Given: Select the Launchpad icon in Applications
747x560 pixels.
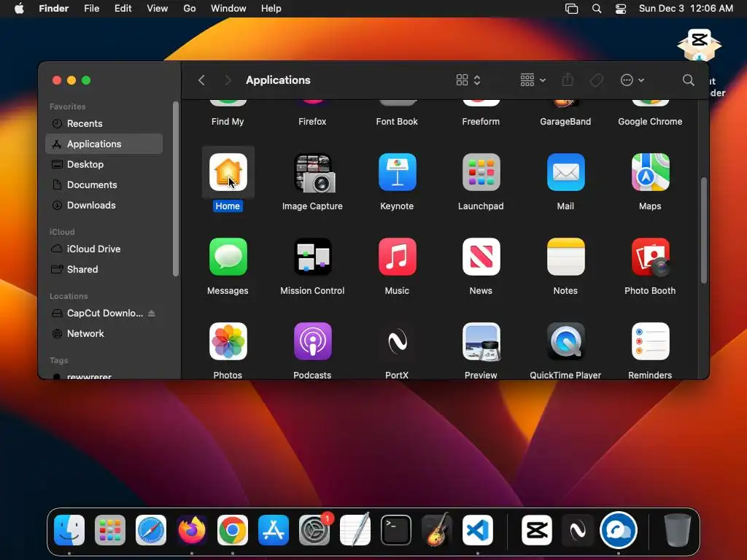Looking at the screenshot, I should coord(481,172).
